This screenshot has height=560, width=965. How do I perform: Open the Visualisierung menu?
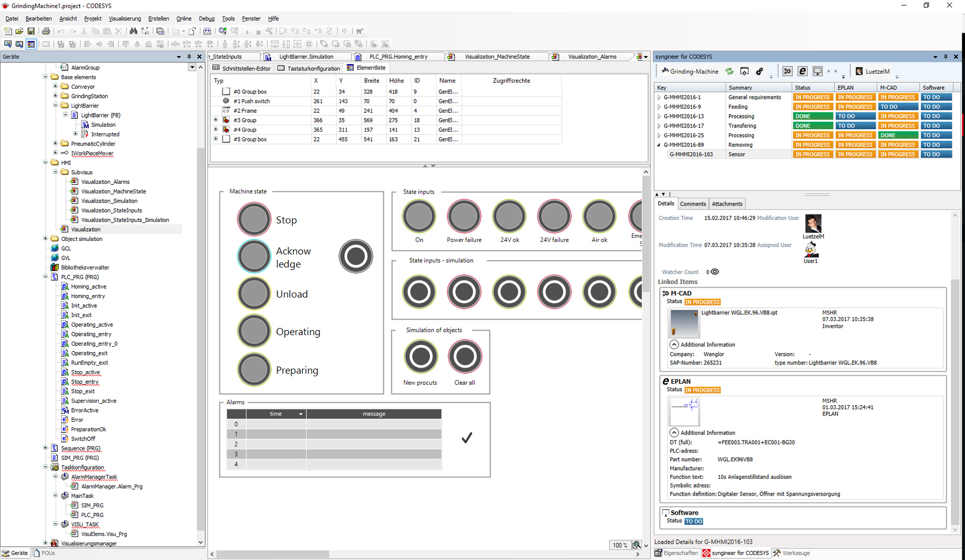pos(125,18)
